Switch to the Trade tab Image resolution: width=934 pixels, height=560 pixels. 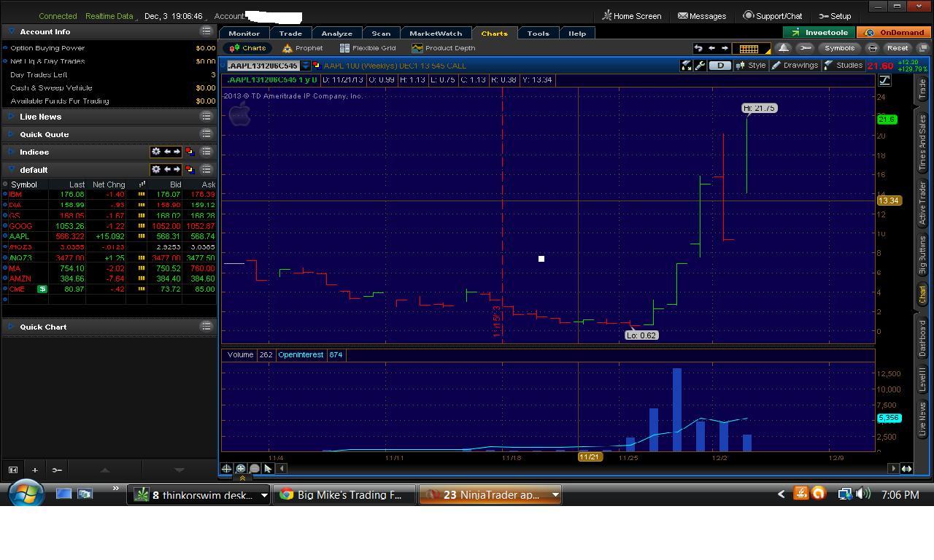(x=290, y=34)
